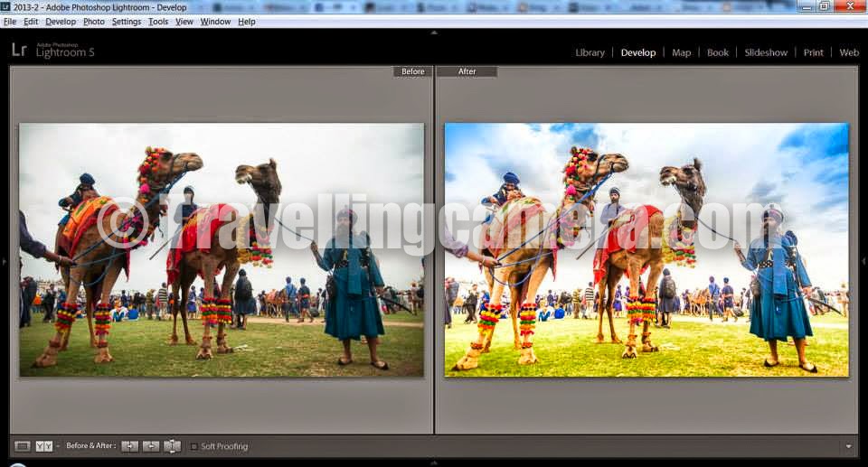Close the Lightroom window

(851, 6)
